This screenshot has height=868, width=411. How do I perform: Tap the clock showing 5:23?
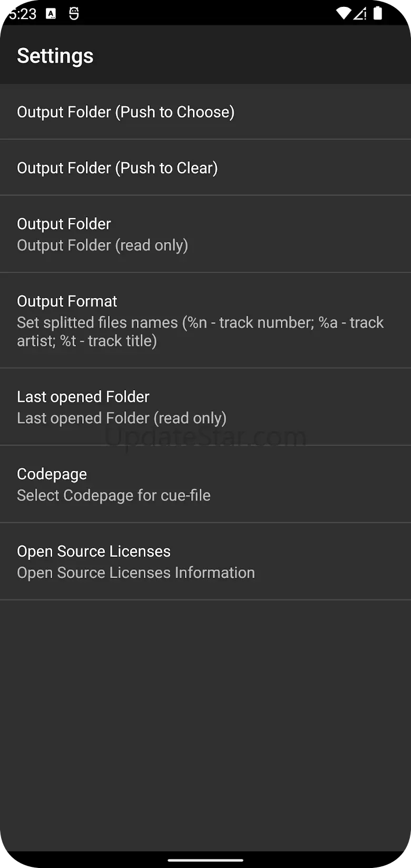[x=23, y=14]
